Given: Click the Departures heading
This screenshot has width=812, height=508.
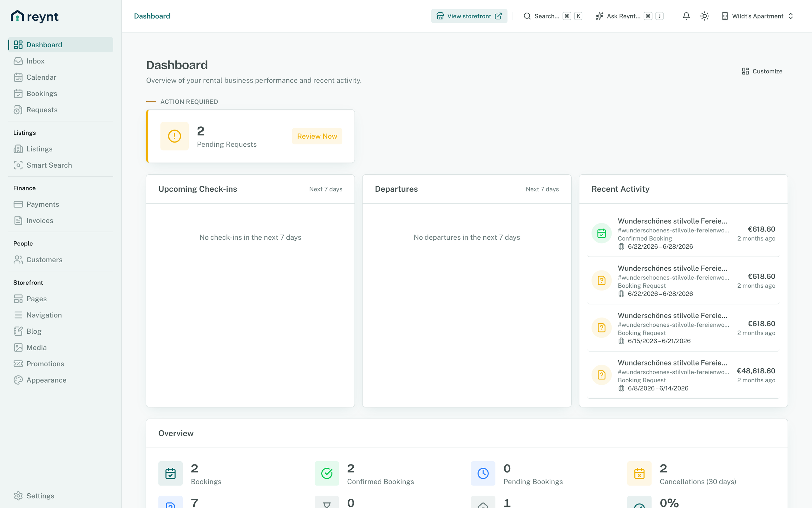Looking at the screenshot, I should (396, 189).
